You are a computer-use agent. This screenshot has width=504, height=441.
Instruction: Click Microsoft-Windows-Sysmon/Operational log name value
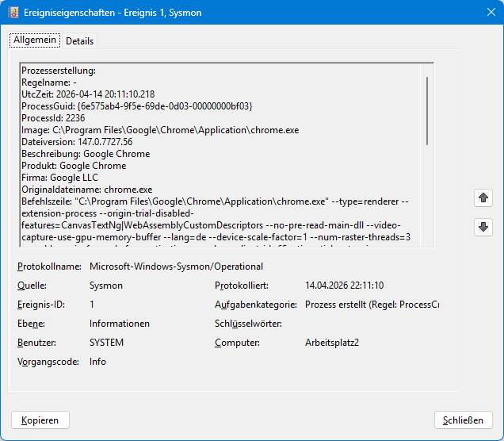pos(176,267)
